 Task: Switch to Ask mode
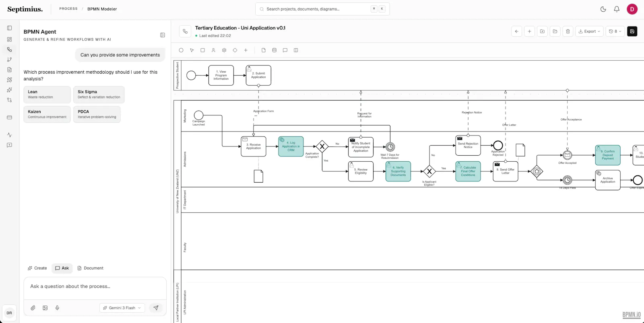point(62,268)
